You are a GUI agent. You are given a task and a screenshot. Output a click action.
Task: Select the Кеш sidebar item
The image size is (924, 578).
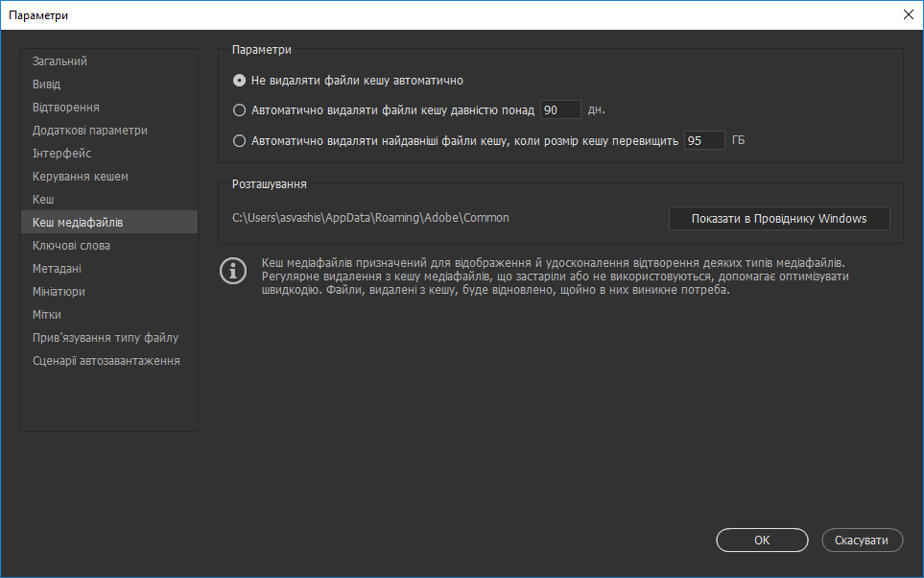pos(109,200)
